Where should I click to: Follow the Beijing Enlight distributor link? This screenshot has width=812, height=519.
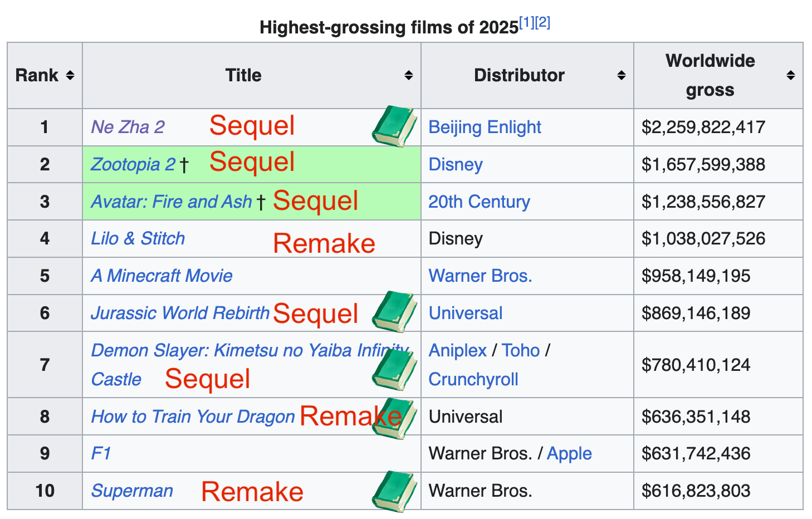click(x=485, y=127)
